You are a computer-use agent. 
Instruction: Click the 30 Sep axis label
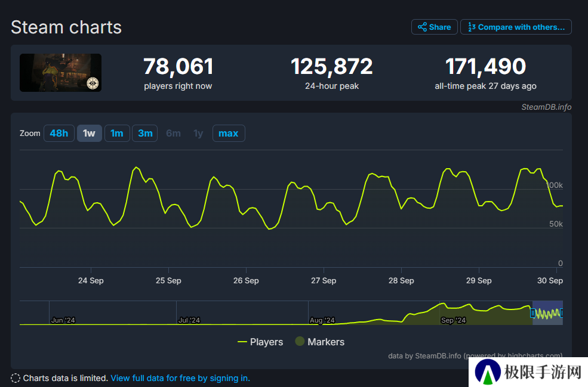pyautogui.click(x=550, y=281)
